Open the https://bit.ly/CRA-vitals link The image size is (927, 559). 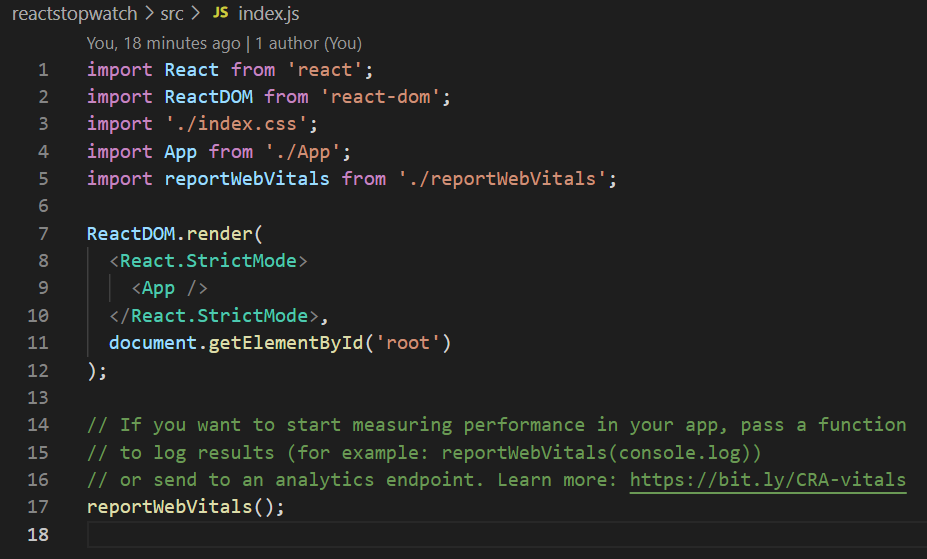click(x=768, y=480)
